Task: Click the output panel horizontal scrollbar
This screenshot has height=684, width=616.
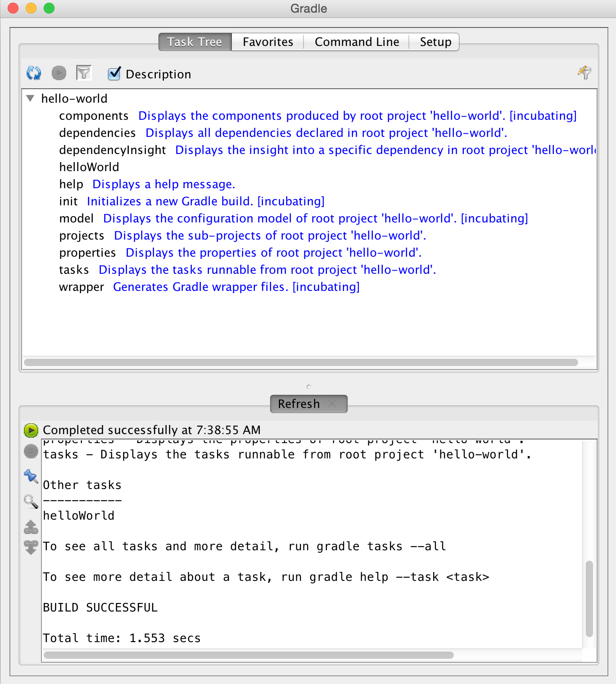Action: click(249, 655)
